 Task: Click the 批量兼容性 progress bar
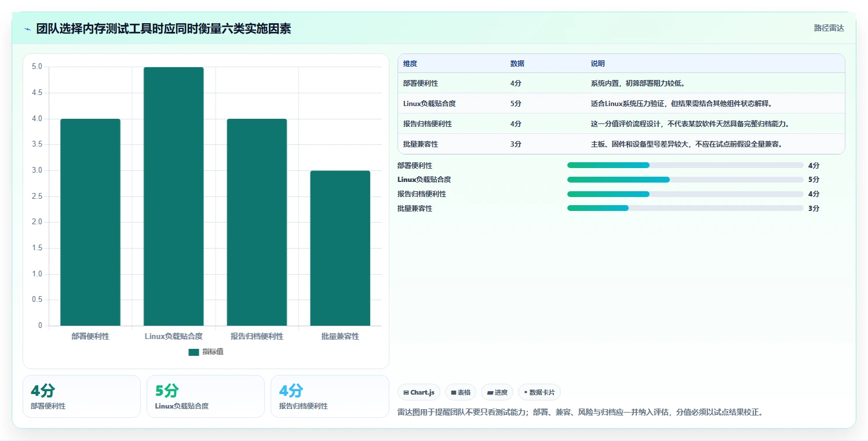tap(685, 208)
